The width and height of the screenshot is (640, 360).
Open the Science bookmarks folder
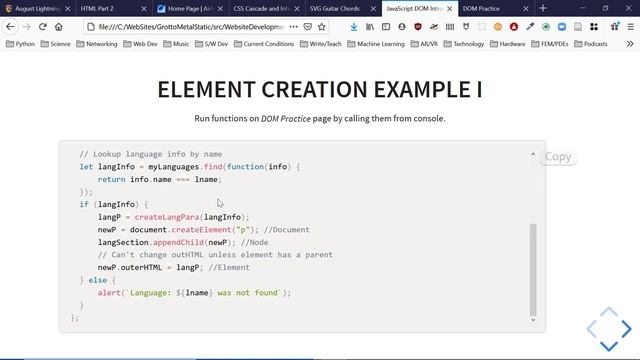pyautogui.click(x=56, y=44)
